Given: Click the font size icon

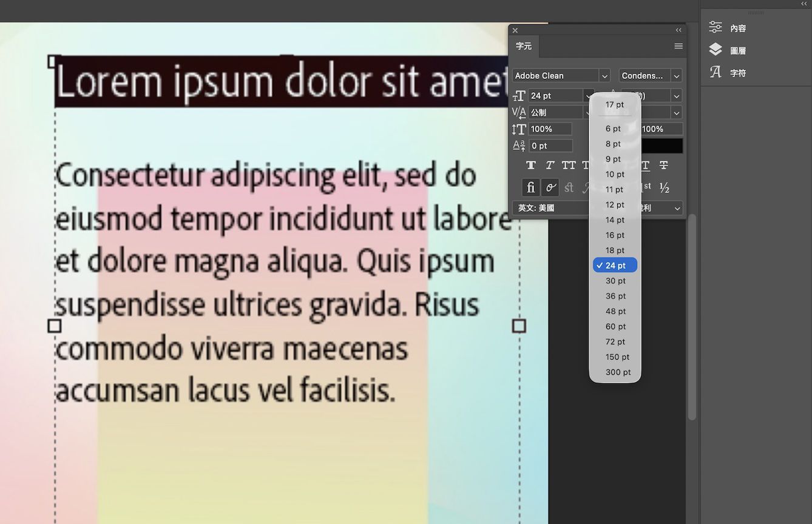Looking at the screenshot, I should click(519, 96).
